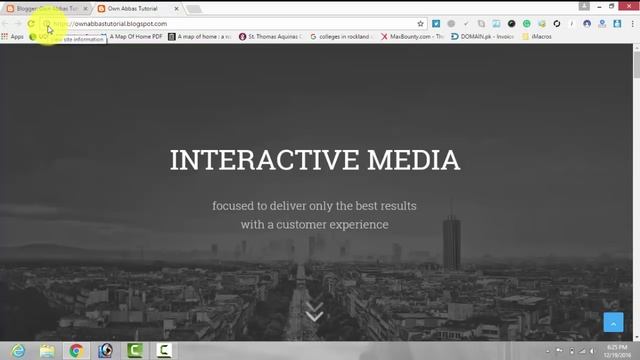Click the green circle extension icon
Image resolution: width=640 pixels, height=360 pixels.
527,24
